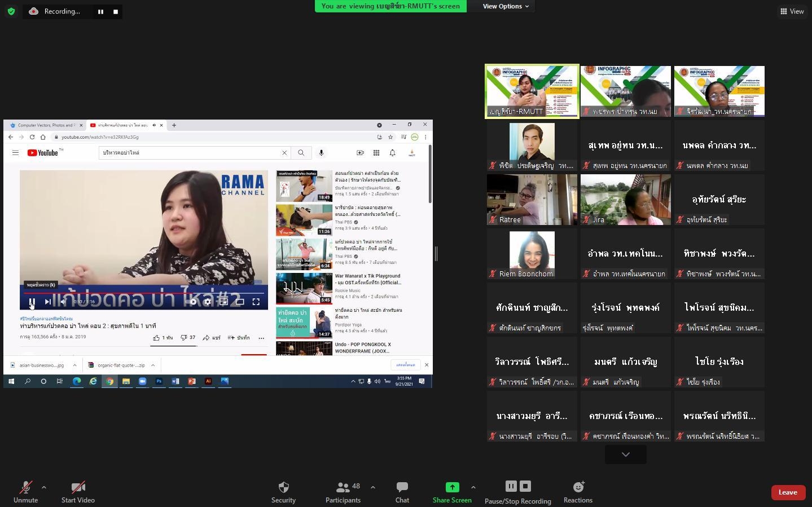Viewport: 812px width, 507px height.
Task: Show next page of participants
Action: (x=626, y=455)
